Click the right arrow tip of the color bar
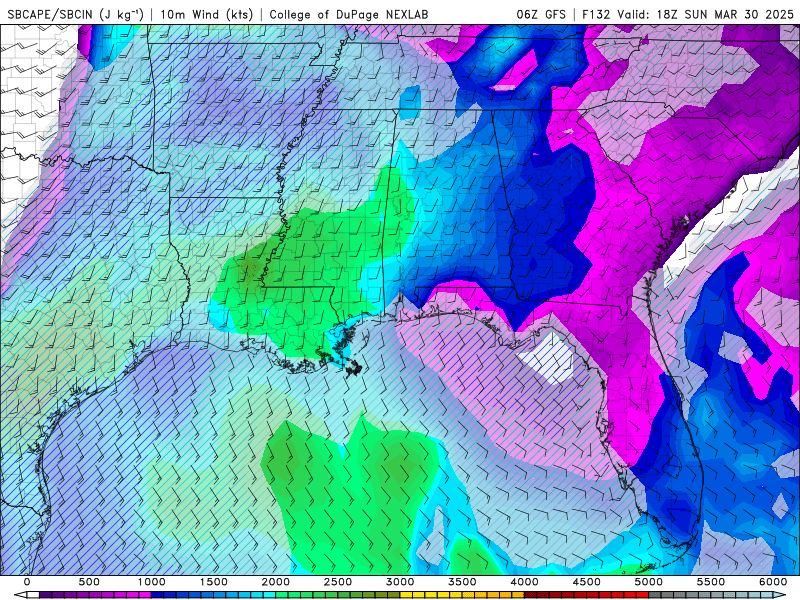 [780, 595]
